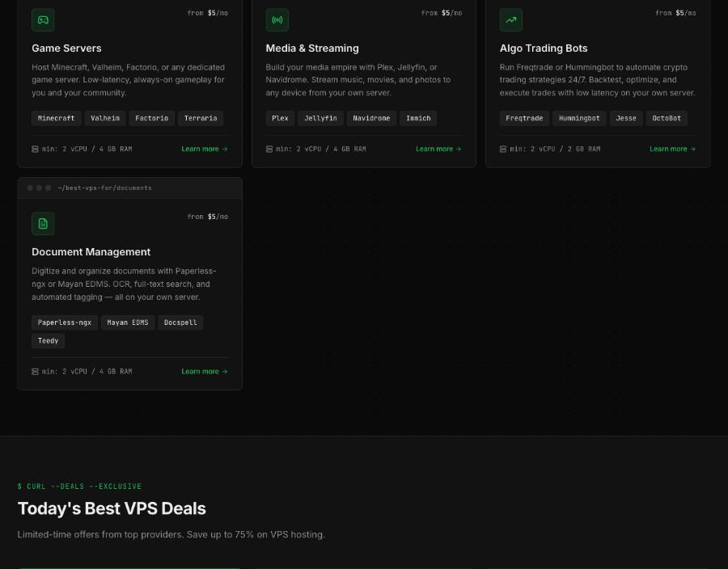728x569 pixels.
Task: Select the Paperless-ngx tag
Action: (x=65, y=322)
